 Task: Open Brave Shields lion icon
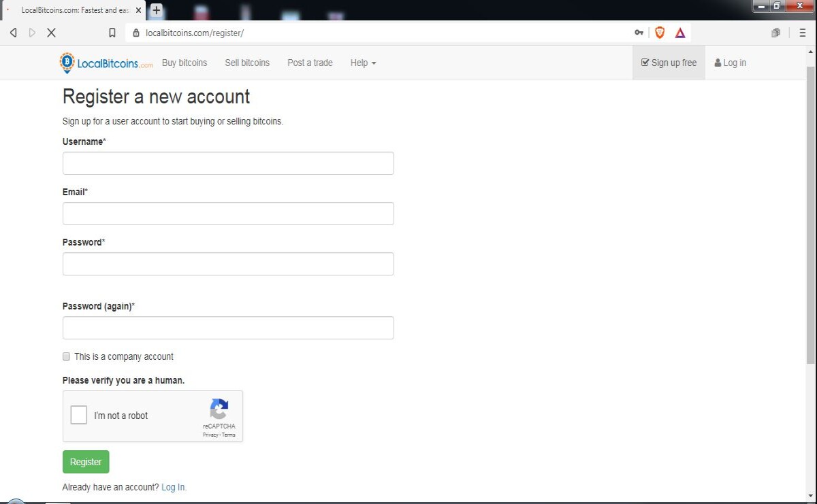(660, 33)
